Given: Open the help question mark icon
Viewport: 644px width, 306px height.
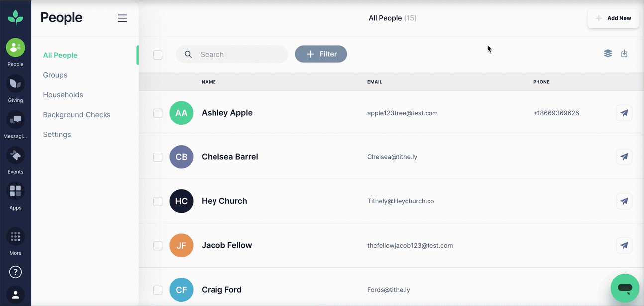Looking at the screenshot, I should click(x=15, y=272).
